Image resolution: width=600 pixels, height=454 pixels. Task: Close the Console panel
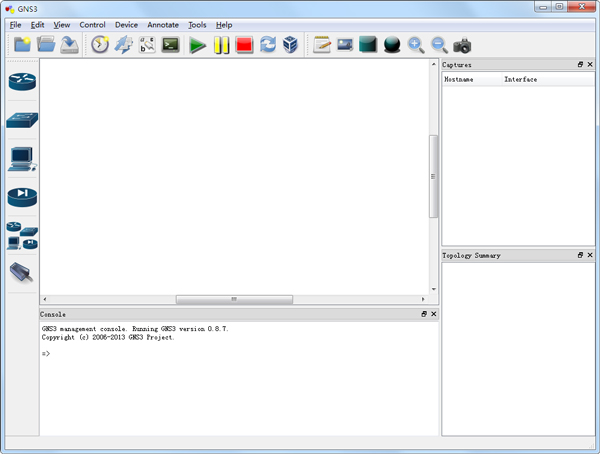click(x=434, y=314)
